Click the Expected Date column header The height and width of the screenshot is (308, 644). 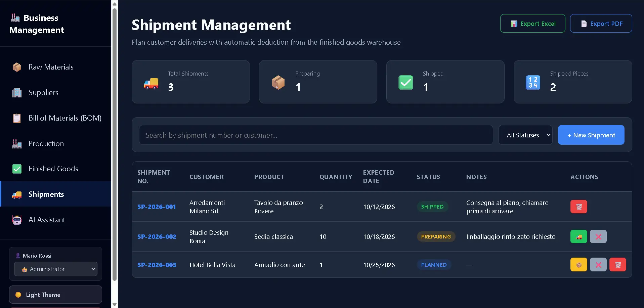point(379,177)
